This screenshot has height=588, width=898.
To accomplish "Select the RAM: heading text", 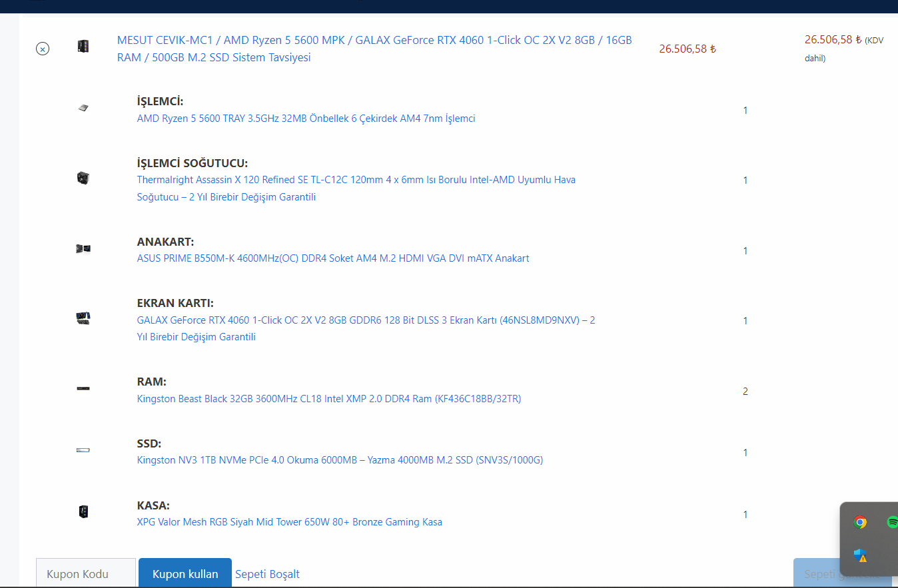I will click(x=152, y=382).
